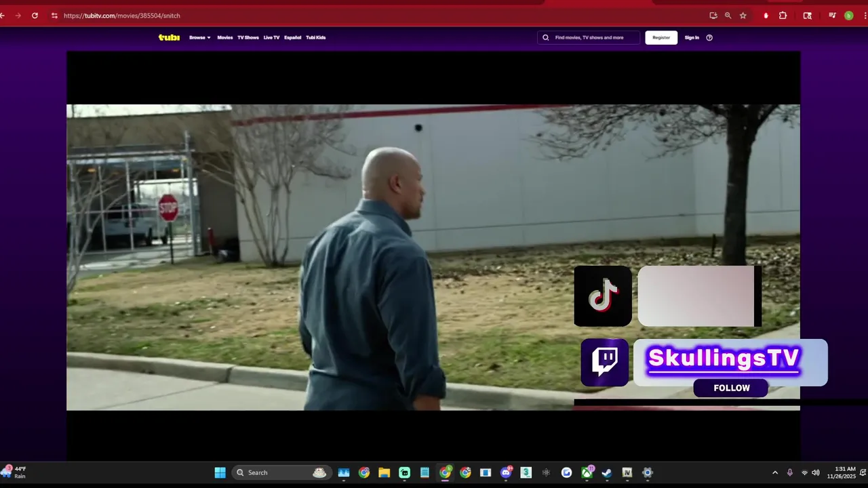
Task: Reload the Tubi page
Action: 35,16
